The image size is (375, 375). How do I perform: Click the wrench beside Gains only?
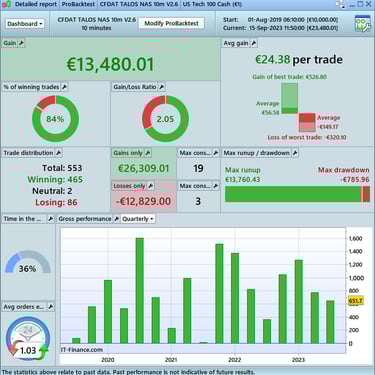(x=148, y=153)
